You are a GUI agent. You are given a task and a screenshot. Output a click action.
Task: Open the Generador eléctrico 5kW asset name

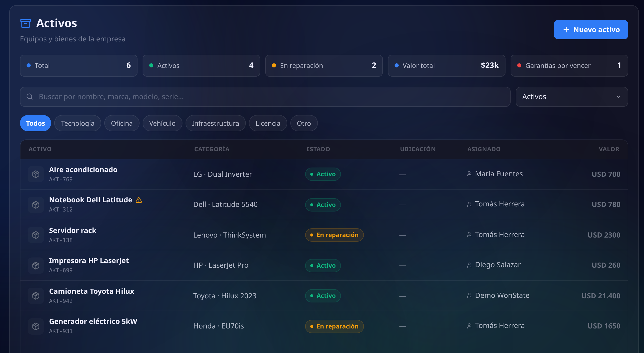(x=93, y=321)
